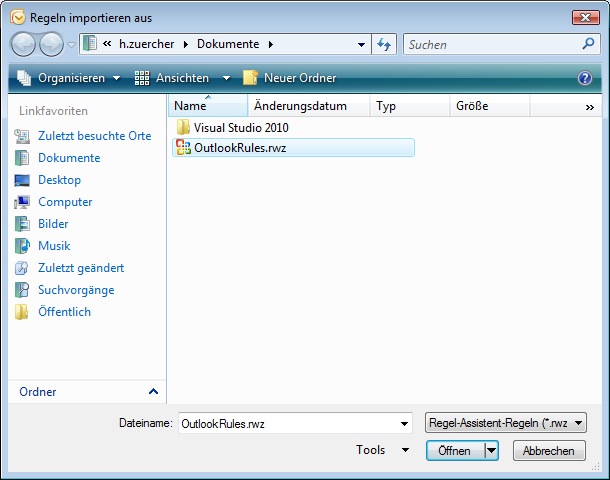610x480 pixels.
Task: Open Suchvorgänge in Linkfavoriten
Action: 76,290
